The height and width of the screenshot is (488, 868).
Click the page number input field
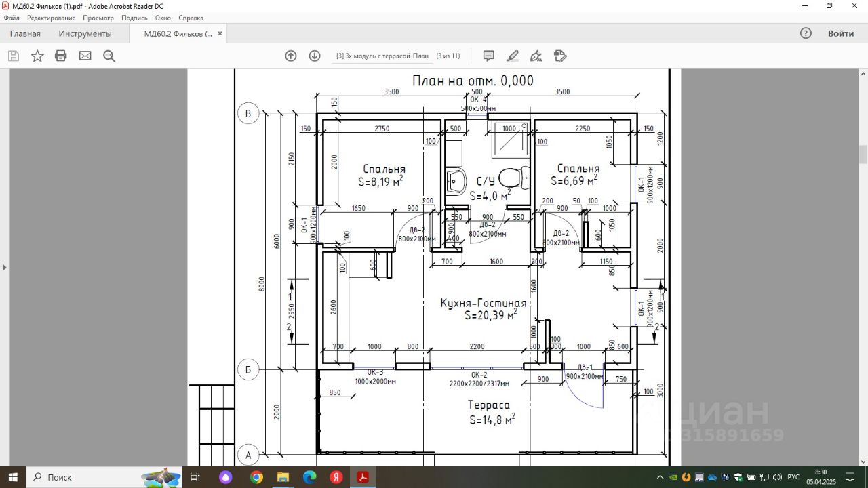382,56
